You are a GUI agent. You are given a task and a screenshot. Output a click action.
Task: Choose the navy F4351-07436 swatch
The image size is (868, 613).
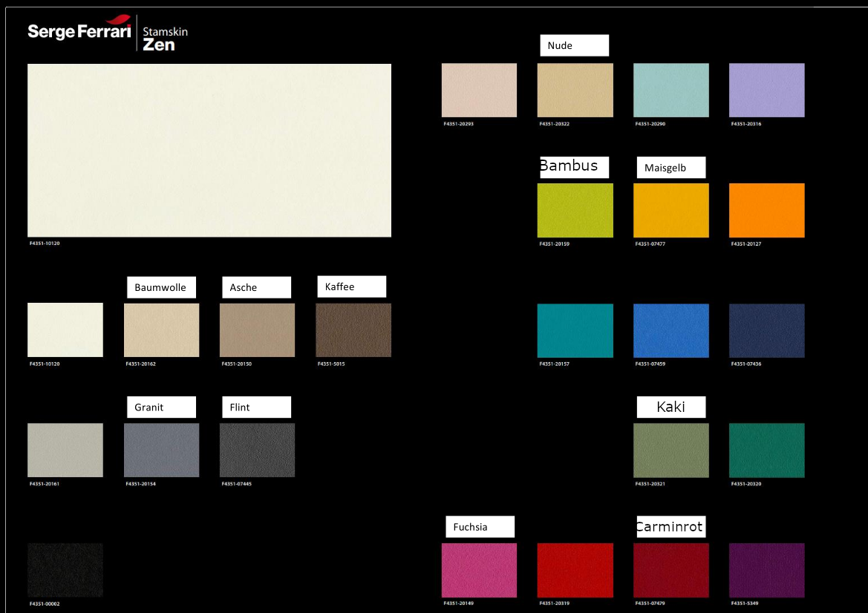(767, 330)
